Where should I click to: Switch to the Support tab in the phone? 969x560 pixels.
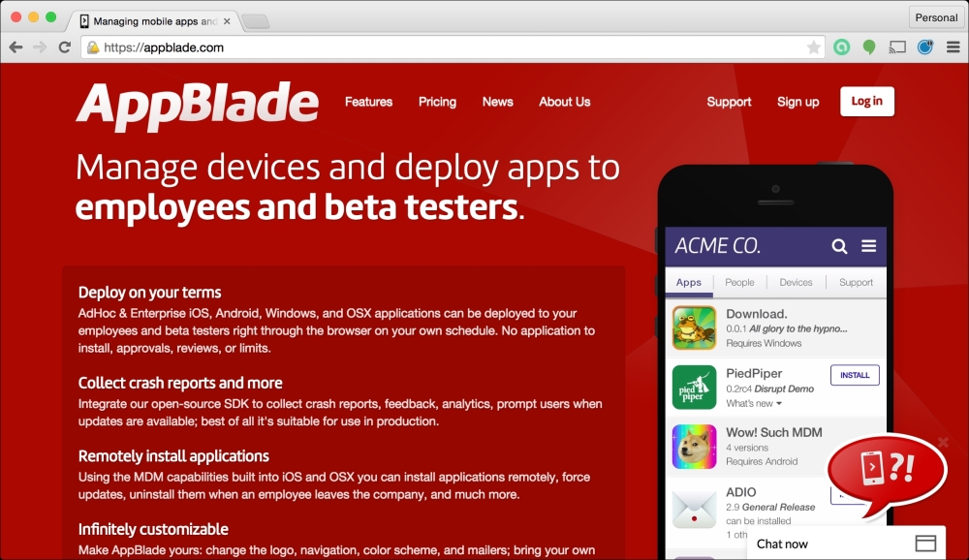coord(856,283)
